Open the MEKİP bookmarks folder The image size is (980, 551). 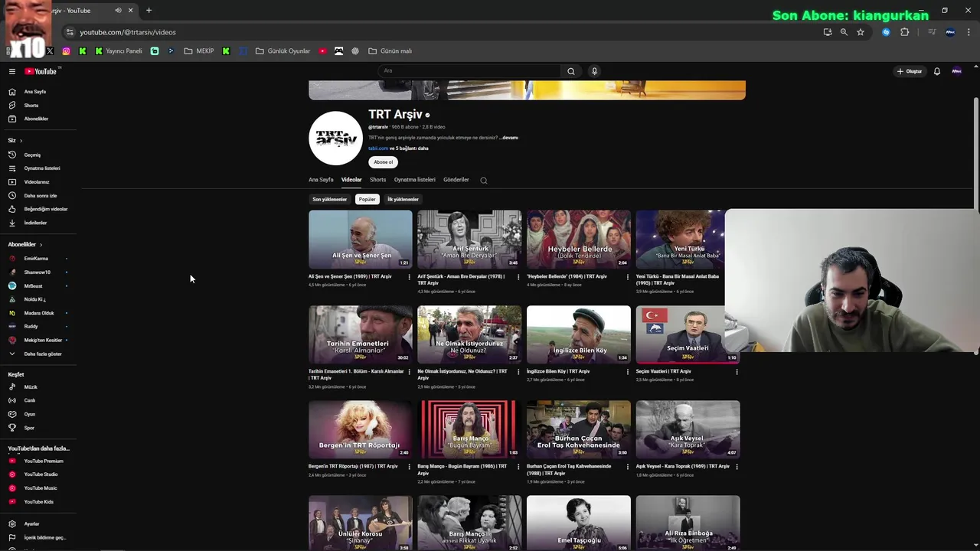199,51
